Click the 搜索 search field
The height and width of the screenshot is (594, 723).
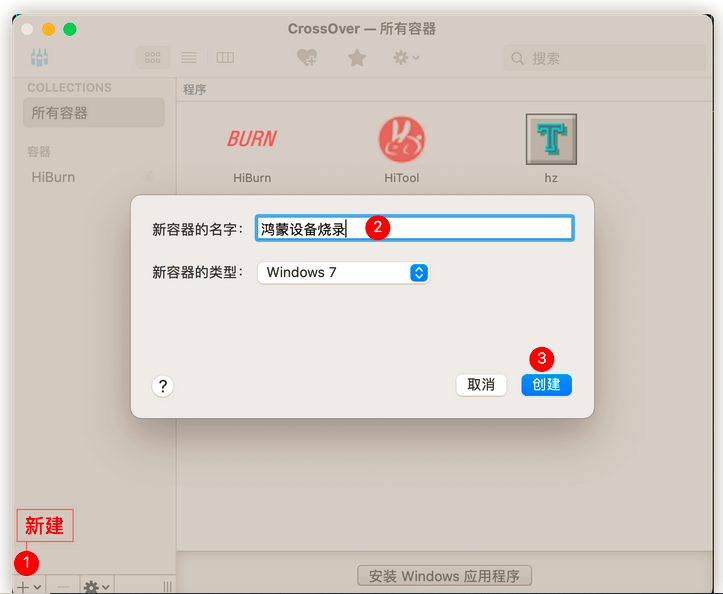pos(604,58)
